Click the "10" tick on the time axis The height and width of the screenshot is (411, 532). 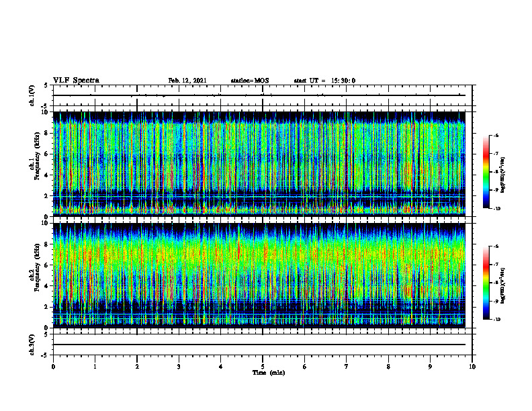click(472, 367)
